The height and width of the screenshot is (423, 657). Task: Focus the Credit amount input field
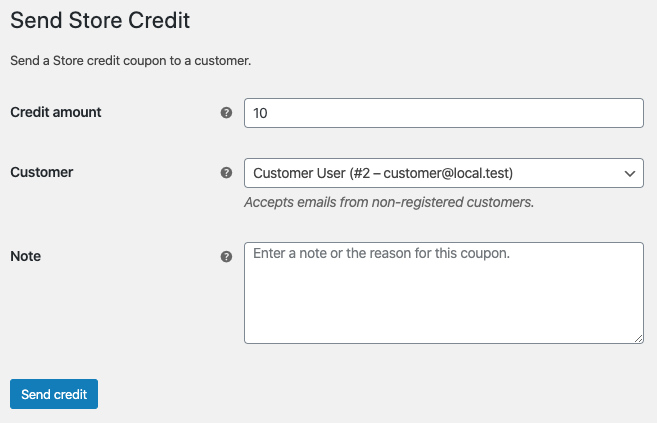(x=444, y=113)
